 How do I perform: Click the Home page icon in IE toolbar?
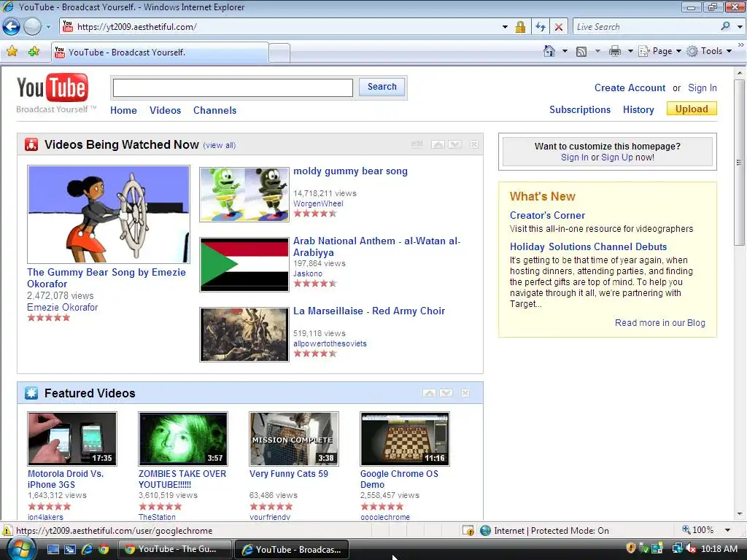pyautogui.click(x=549, y=51)
